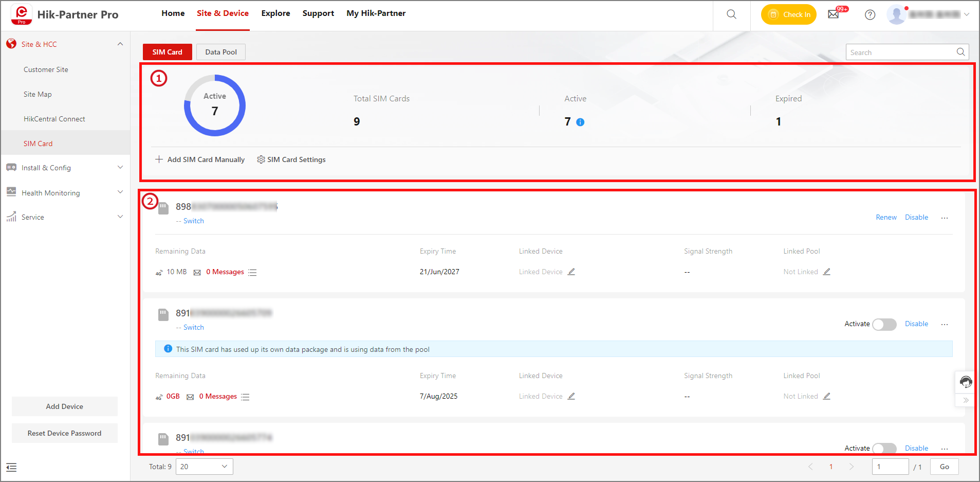The width and height of the screenshot is (980, 482).
Task: Collapse the Site & HCC section chevron
Action: (x=120, y=44)
